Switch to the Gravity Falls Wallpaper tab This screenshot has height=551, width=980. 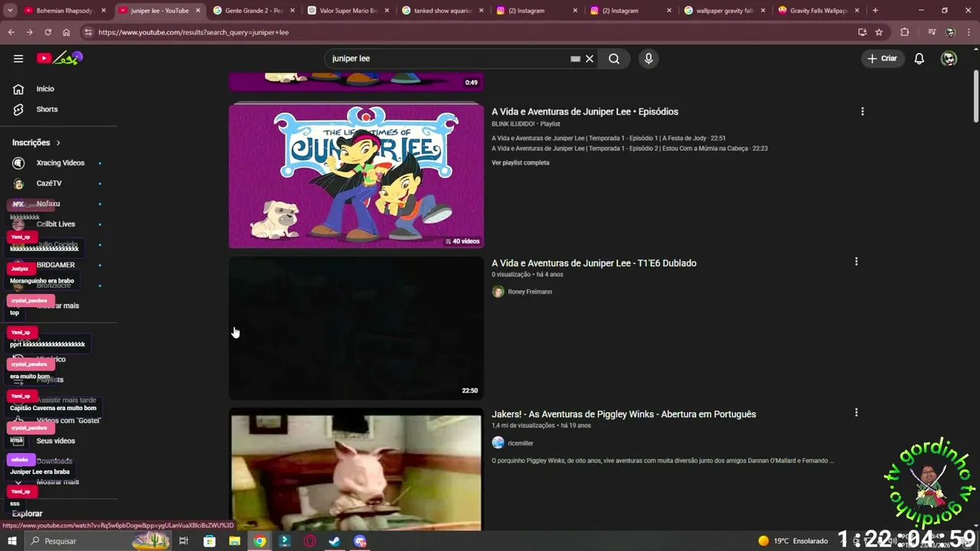coord(818,11)
